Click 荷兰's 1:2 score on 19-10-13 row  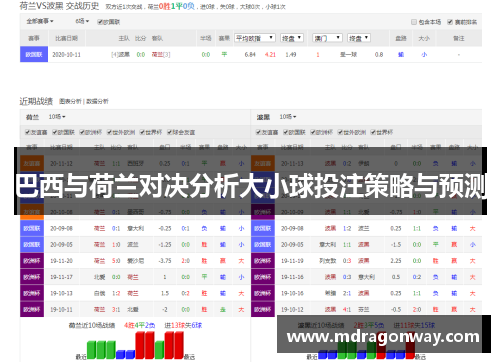[116, 293]
